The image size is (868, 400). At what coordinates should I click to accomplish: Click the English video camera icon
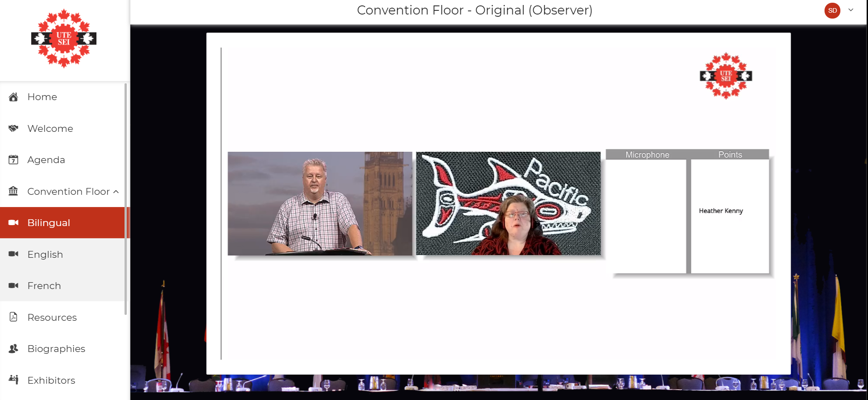click(x=14, y=254)
